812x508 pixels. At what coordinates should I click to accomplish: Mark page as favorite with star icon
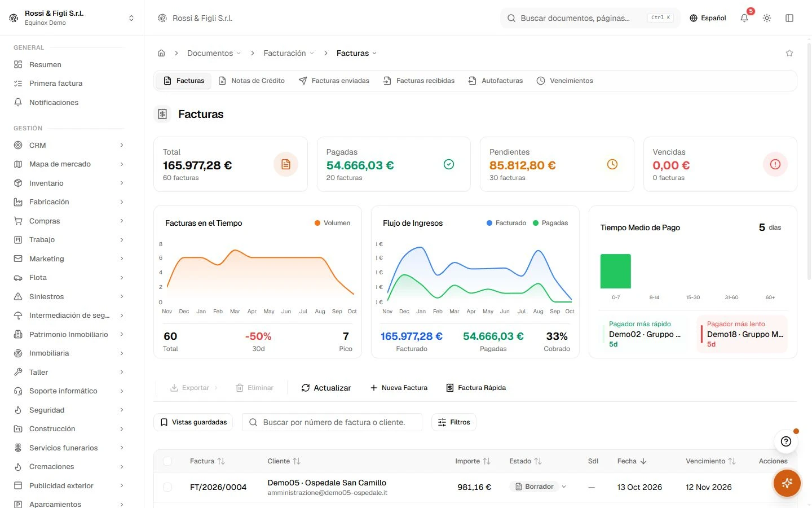tap(789, 53)
